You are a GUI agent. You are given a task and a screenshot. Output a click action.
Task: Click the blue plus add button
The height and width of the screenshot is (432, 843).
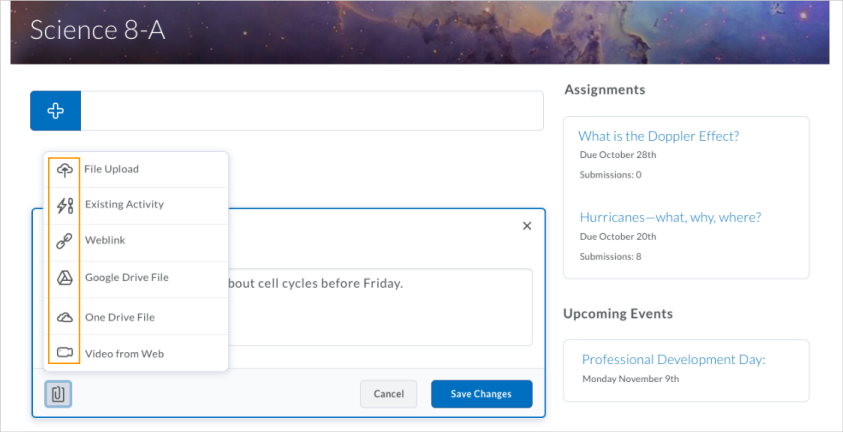(x=55, y=111)
